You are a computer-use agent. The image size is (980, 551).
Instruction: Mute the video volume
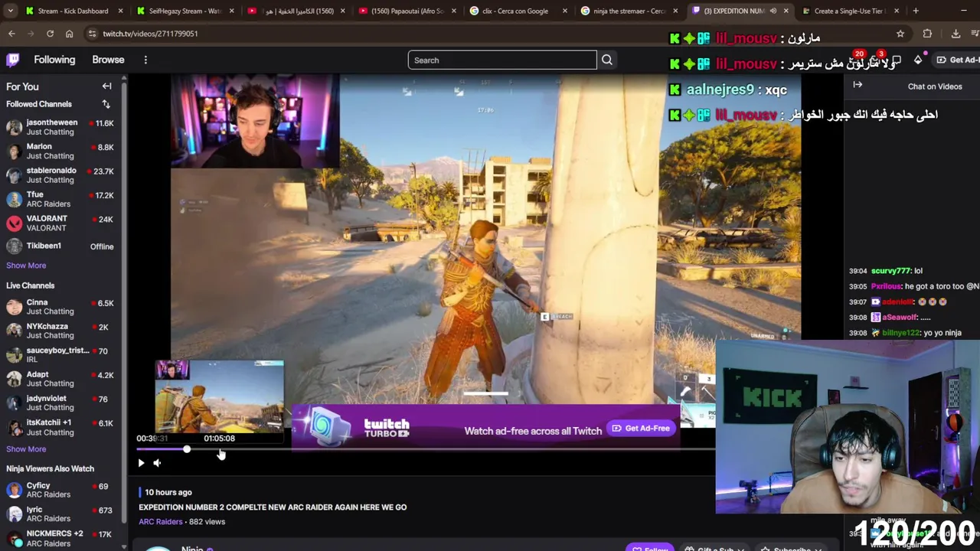click(157, 463)
